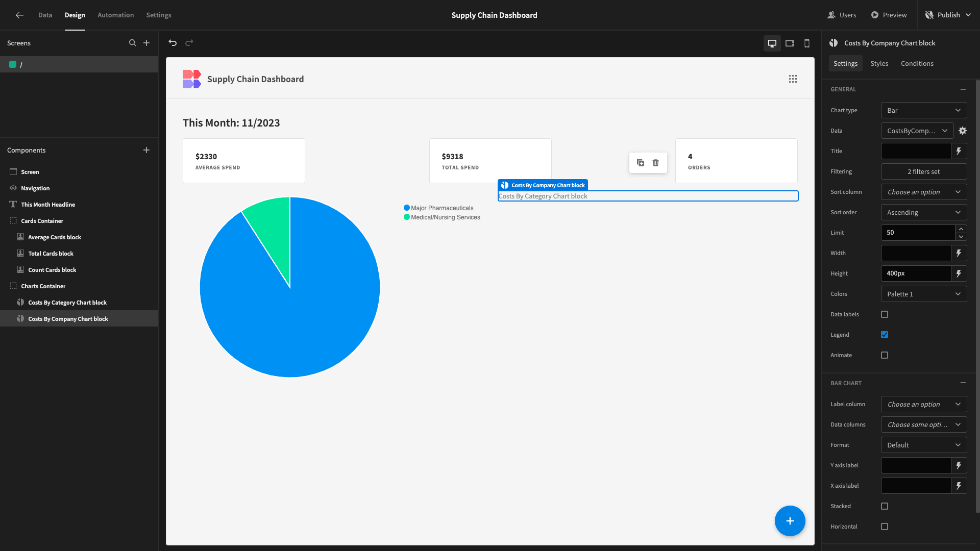Enable the Animate checkbox

pyautogui.click(x=885, y=355)
